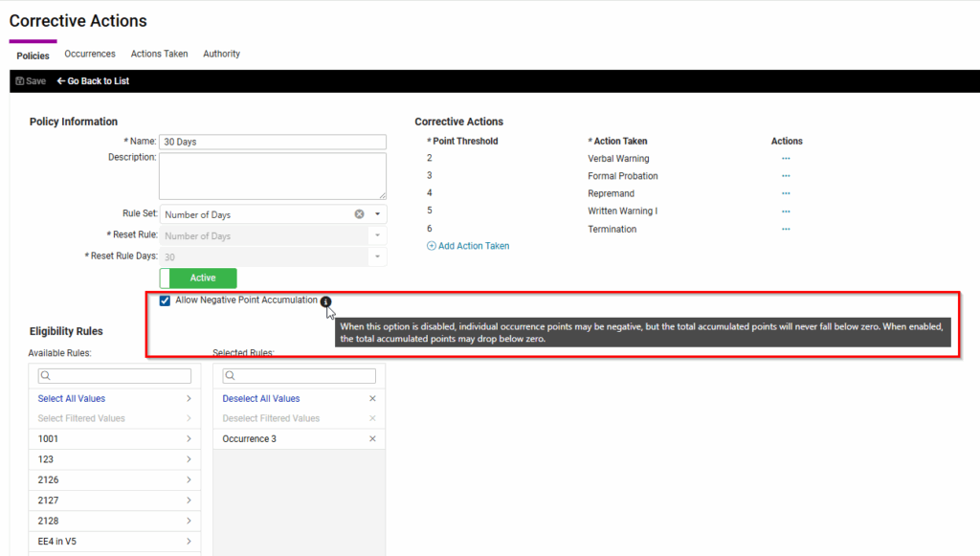Image resolution: width=980 pixels, height=556 pixels.
Task: Click into the policy Description text area
Action: point(272,176)
